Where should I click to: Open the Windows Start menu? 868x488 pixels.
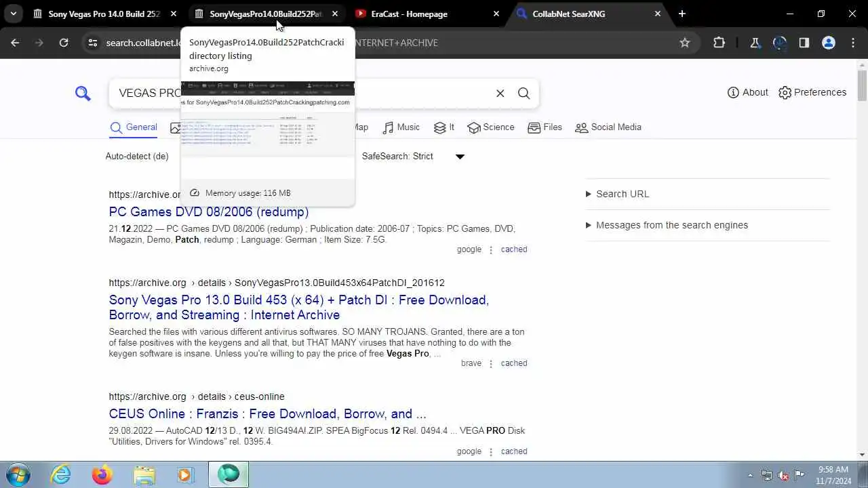[16, 474]
